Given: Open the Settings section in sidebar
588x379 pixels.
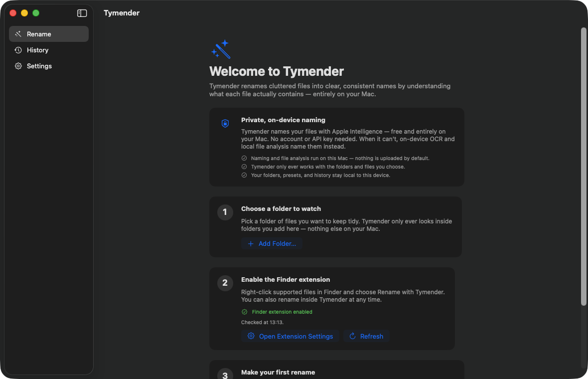Looking at the screenshot, I should pos(49,66).
